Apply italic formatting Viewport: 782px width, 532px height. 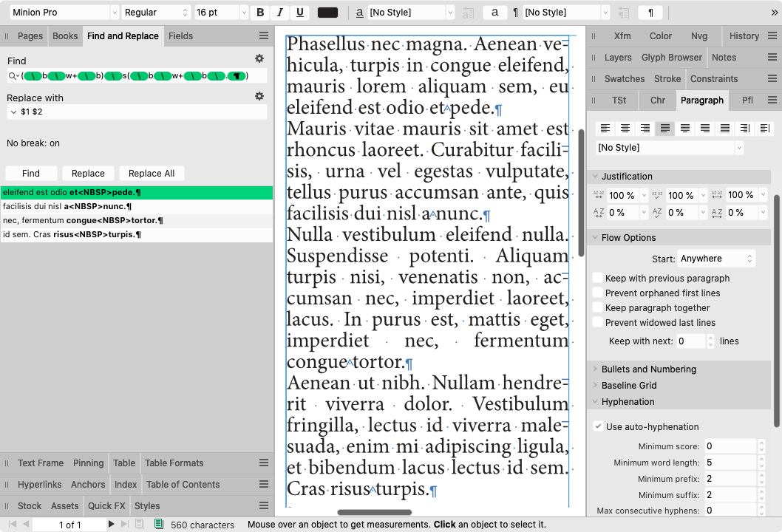(281, 12)
